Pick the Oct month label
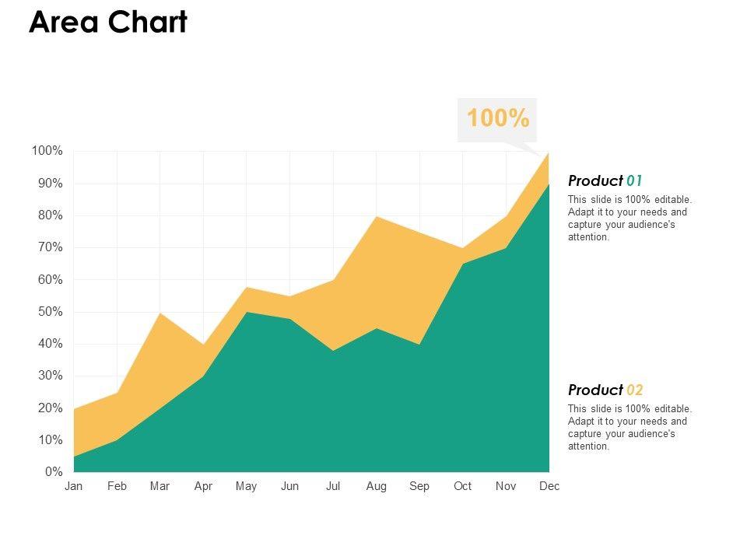This screenshot has height=560, width=747. [462, 486]
